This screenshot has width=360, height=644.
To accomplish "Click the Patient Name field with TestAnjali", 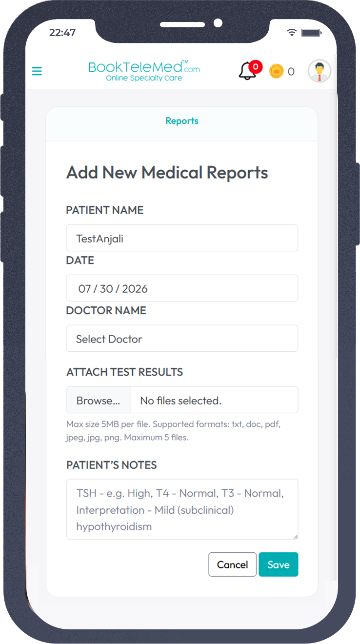I will (x=182, y=238).
